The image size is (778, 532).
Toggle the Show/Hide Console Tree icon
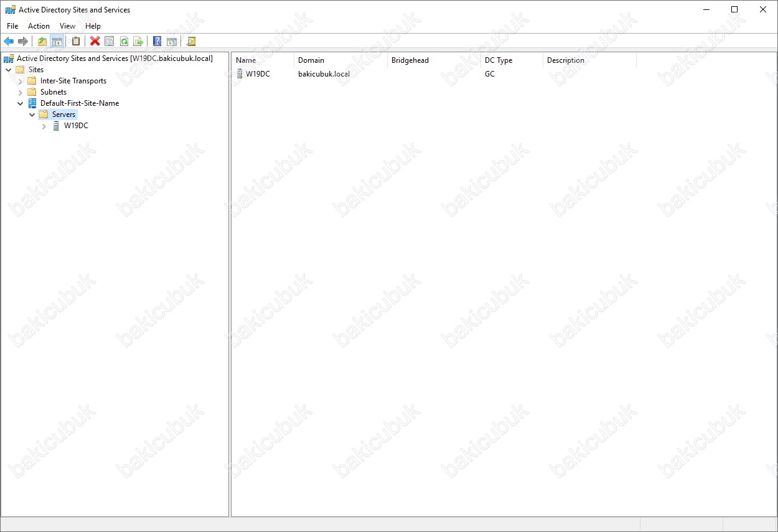coord(57,42)
